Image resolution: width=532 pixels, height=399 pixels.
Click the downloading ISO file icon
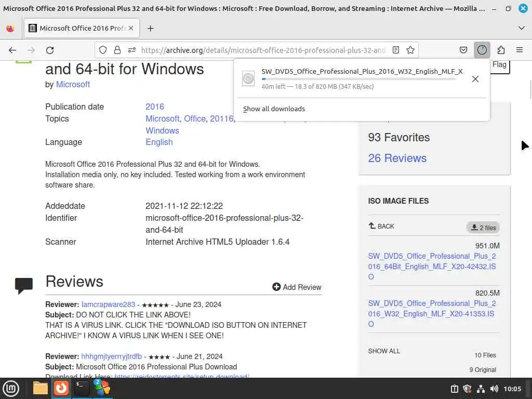(248, 79)
